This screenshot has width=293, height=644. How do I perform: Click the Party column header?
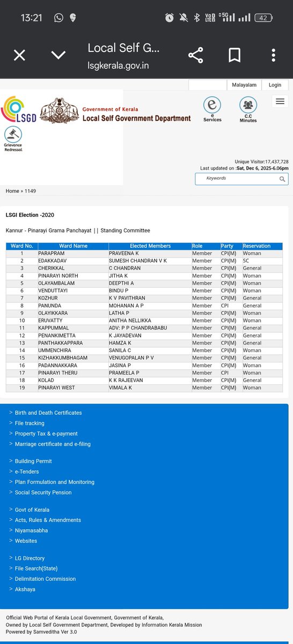[x=231, y=246]
